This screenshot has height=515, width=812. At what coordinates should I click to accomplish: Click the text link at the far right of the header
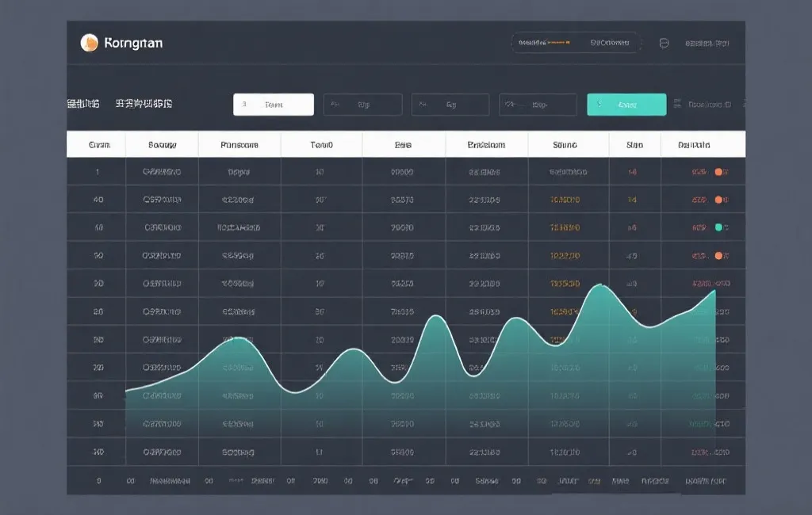tap(707, 43)
